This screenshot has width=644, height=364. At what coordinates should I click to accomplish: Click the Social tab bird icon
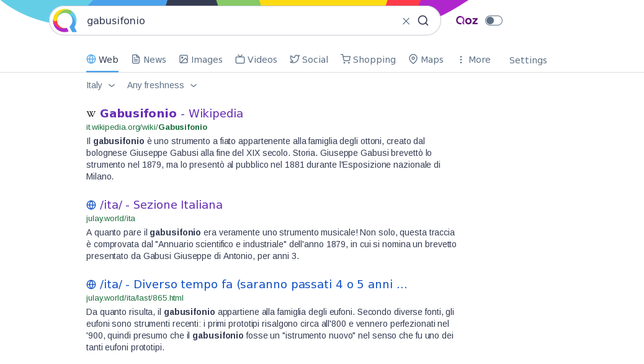[295, 59]
